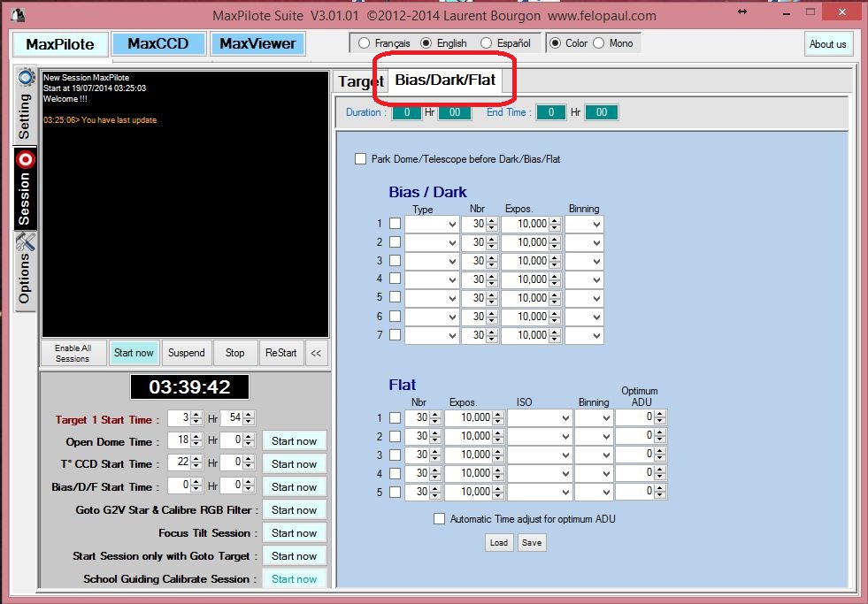Image resolution: width=868 pixels, height=604 pixels.
Task: Enable Automatic Time adjust for optimum ADU
Action: (x=439, y=519)
